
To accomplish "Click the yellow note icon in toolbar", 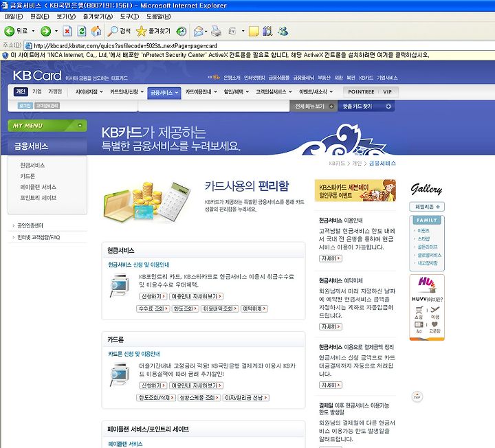I will pyautogui.click(x=254, y=31).
